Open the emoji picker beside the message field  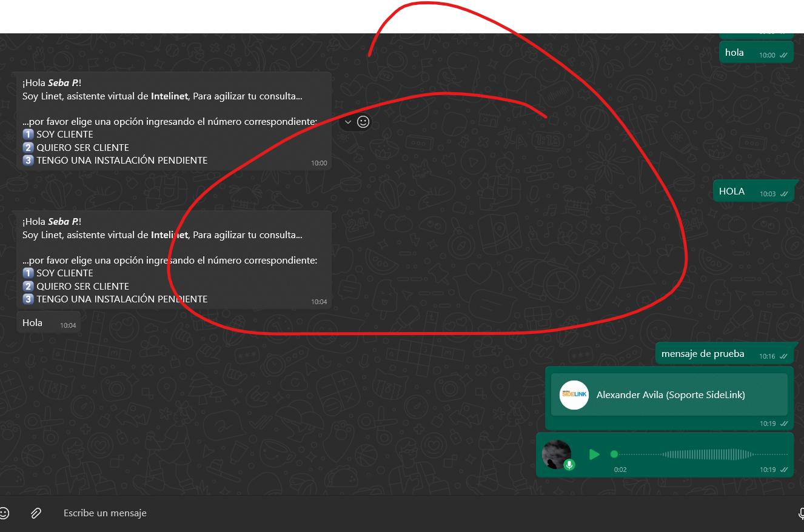(x=4, y=513)
